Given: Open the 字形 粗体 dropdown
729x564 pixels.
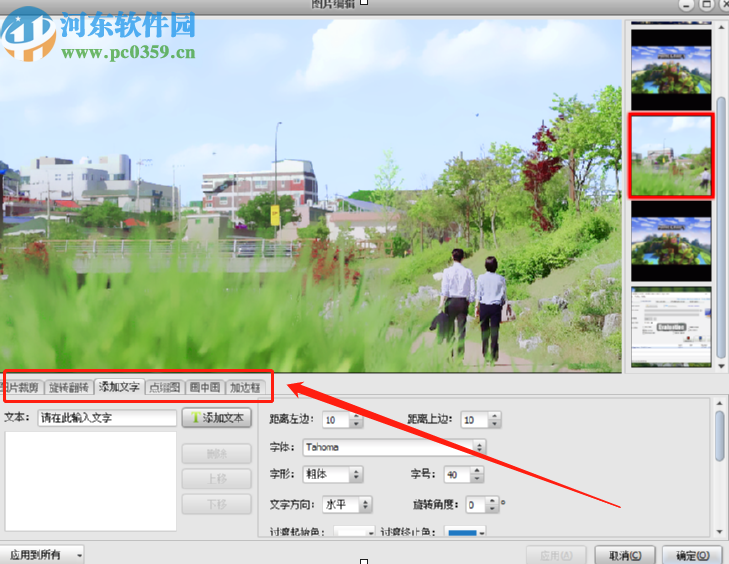Looking at the screenshot, I should [332, 474].
